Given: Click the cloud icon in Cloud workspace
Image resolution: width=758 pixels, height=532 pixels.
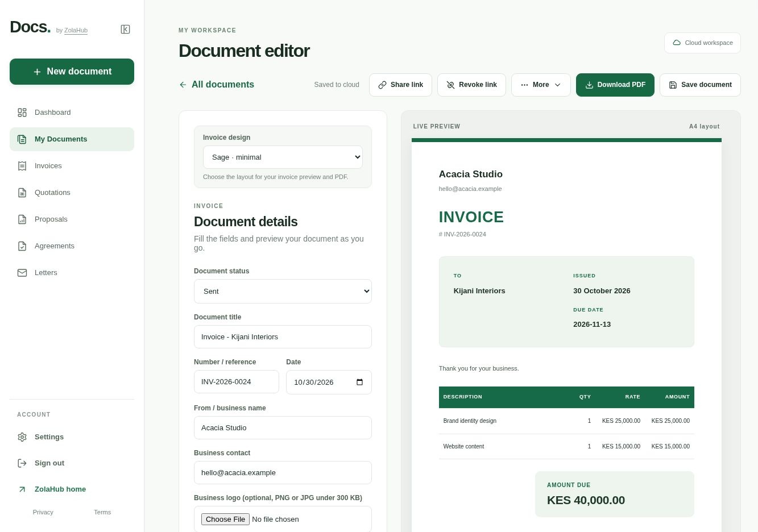Looking at the screenshot, I should [x=677, y=43].
